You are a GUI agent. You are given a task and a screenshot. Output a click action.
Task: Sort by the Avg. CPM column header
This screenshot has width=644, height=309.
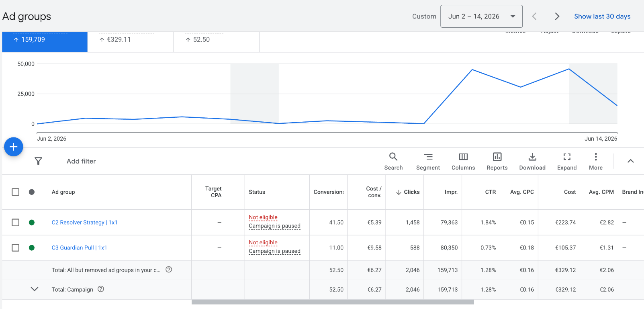601,192
